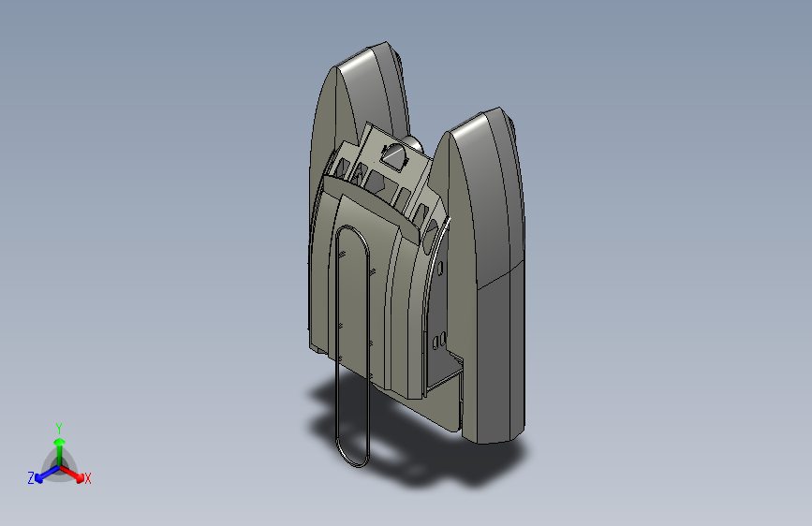Screen dimensions: 812x526
Task: Select the pair of oval slots on side plate
Action: click(438, 340)
